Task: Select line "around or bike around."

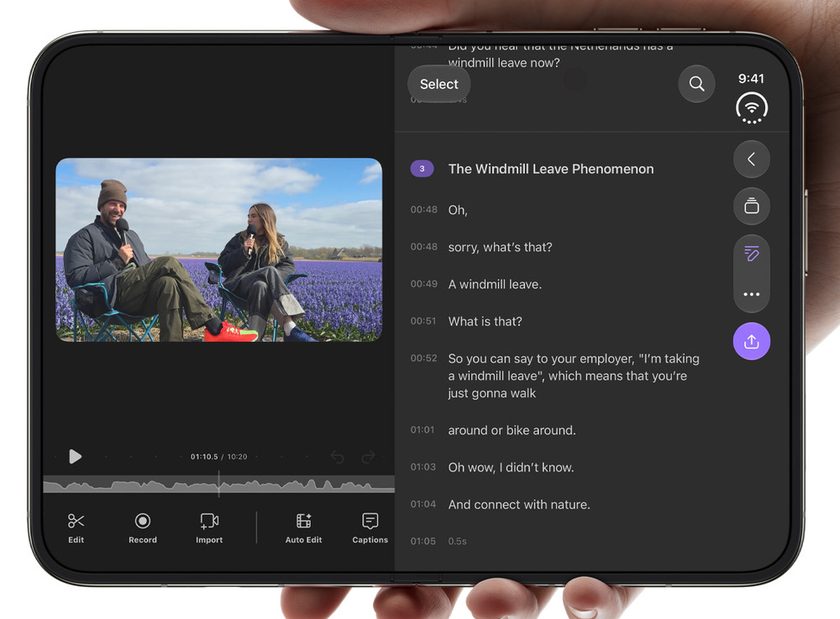Action: point(512,430)
